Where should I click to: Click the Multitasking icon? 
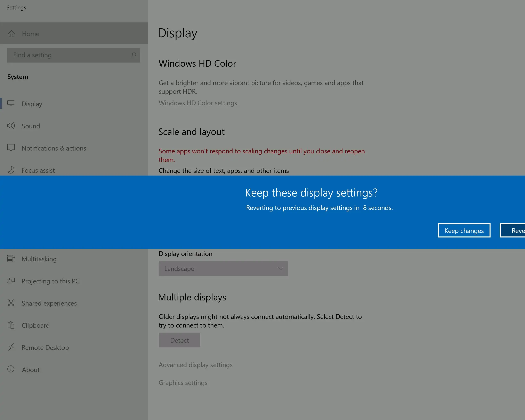pos(11,258)
